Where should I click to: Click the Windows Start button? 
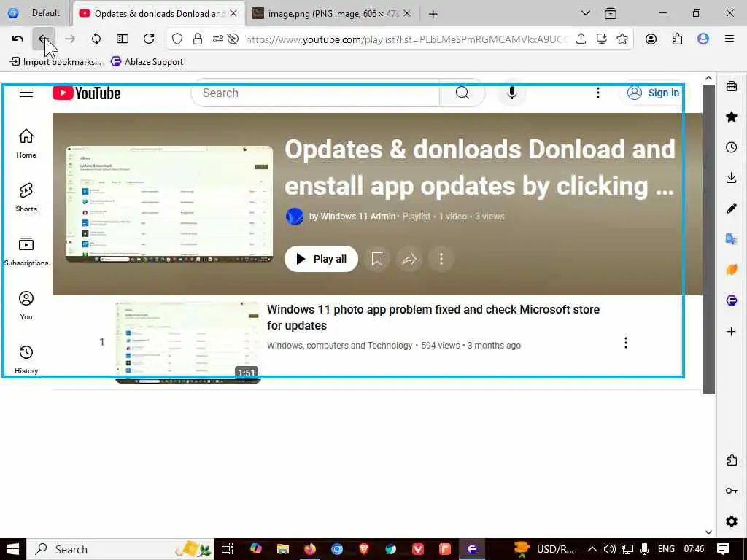click(13, 549)
